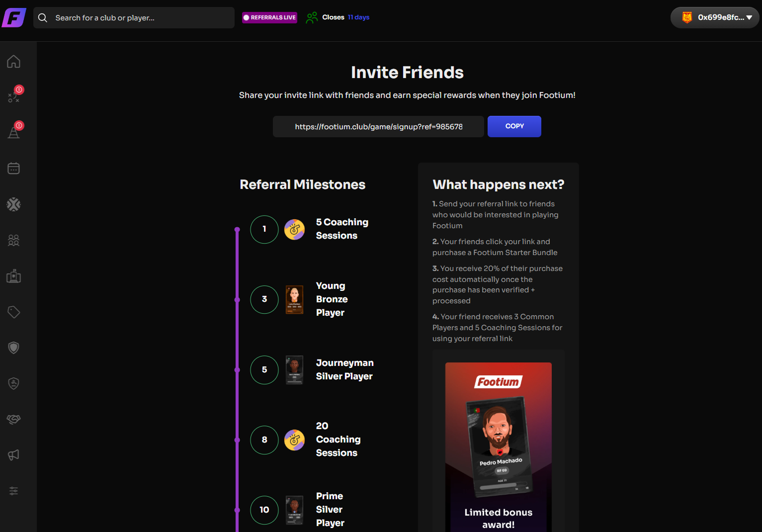Click milestone circle number 8

(x=264, y=440)
